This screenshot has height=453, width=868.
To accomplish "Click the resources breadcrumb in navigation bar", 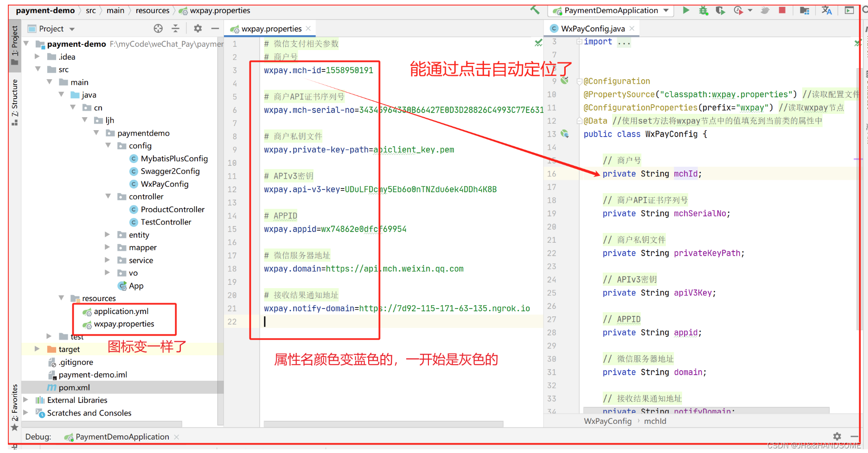I will tap(153, 10).
